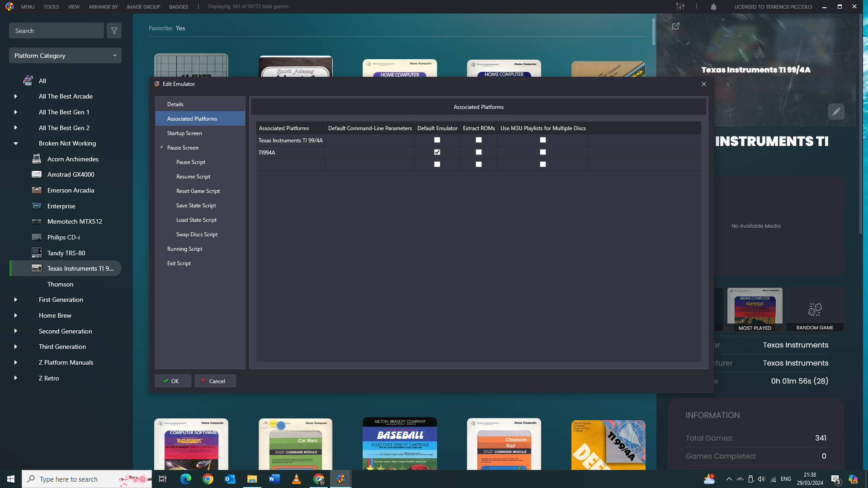Open the VIEW menu

coord(74,7)
